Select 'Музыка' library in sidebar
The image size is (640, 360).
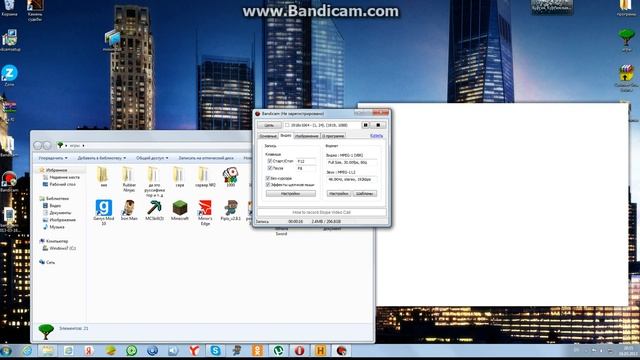pos(53,227)
